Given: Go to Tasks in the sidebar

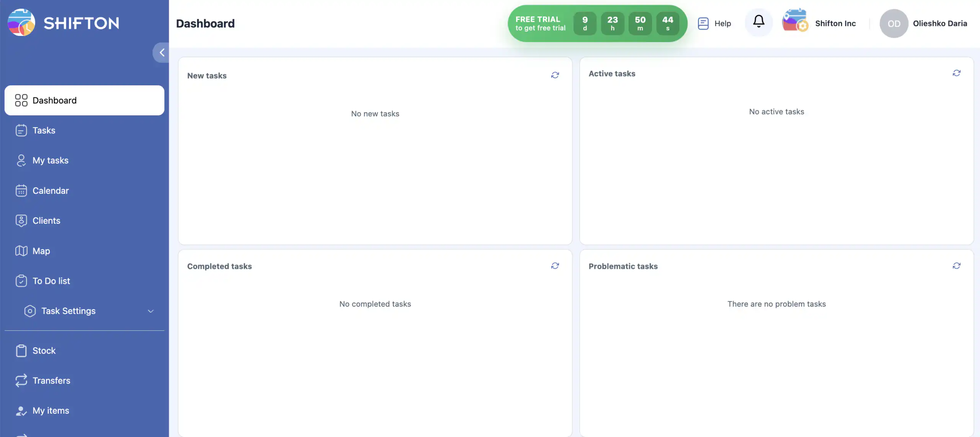Looking at the screenshot, I should click(x=44, y=130).
